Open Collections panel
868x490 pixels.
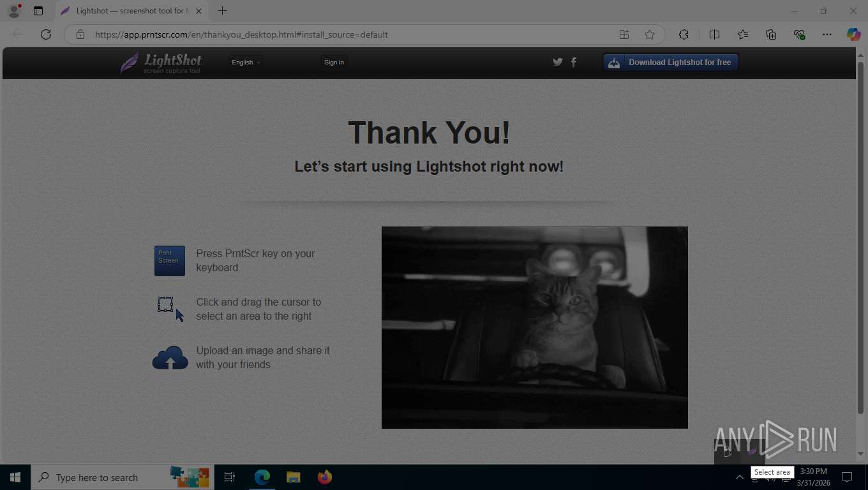point(771,34)
